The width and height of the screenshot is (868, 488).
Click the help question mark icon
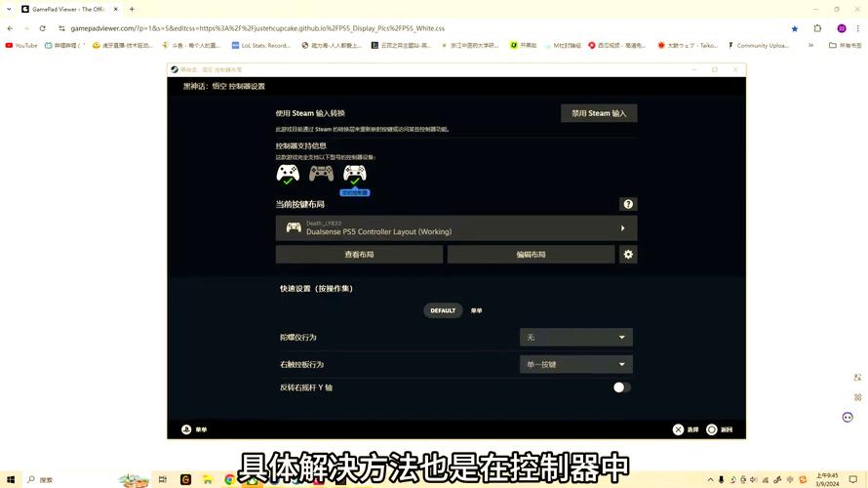click(628, 204)
